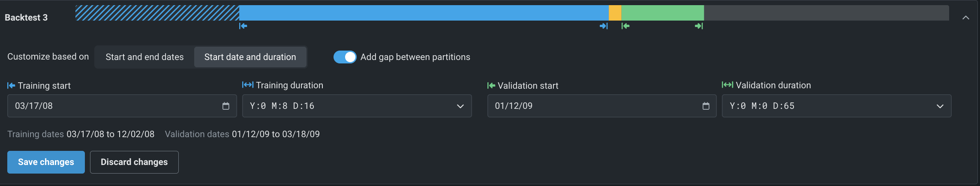Click the validation start marker under the timeline
980x186 pixels.
point(625,26)
